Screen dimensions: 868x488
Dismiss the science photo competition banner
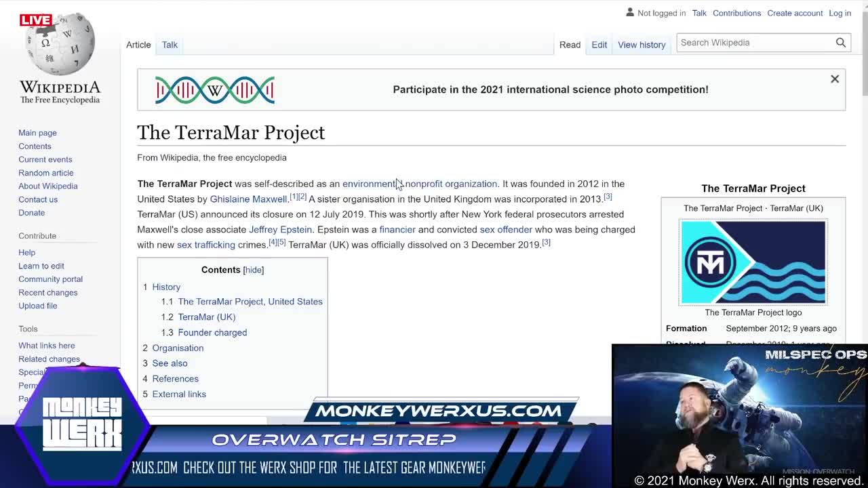click(835, 79)
